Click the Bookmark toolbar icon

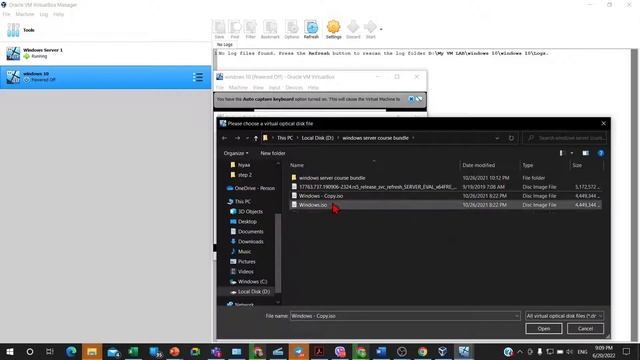pyautogui.click(x=270, y=29)
